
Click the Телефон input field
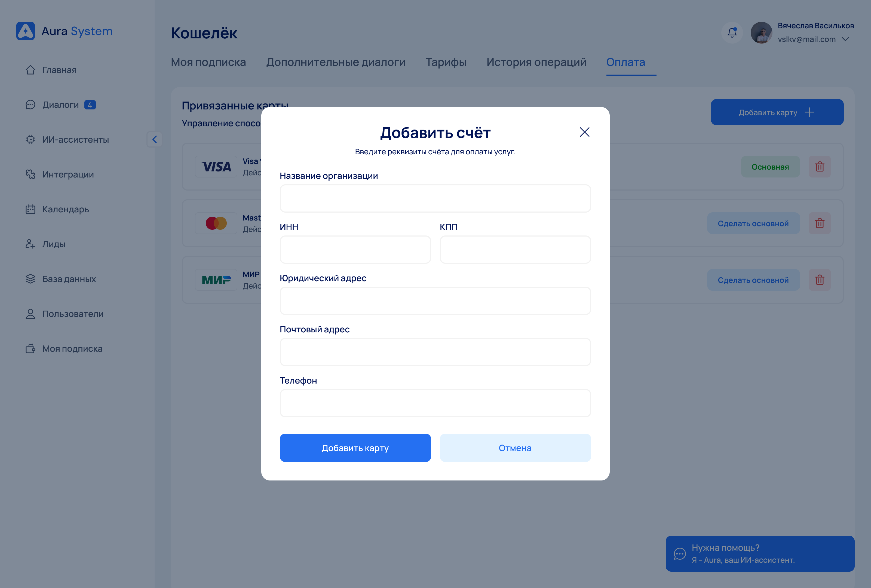(435, 403)
